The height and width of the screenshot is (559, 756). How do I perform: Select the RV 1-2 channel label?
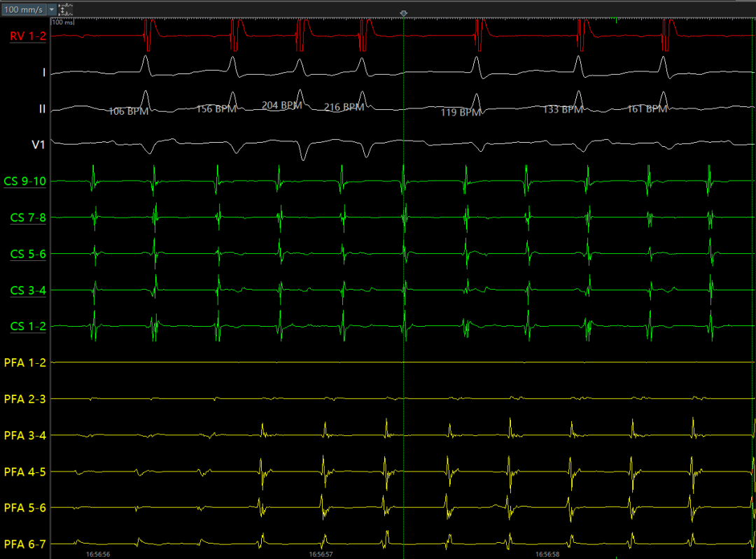coord(28,36)
